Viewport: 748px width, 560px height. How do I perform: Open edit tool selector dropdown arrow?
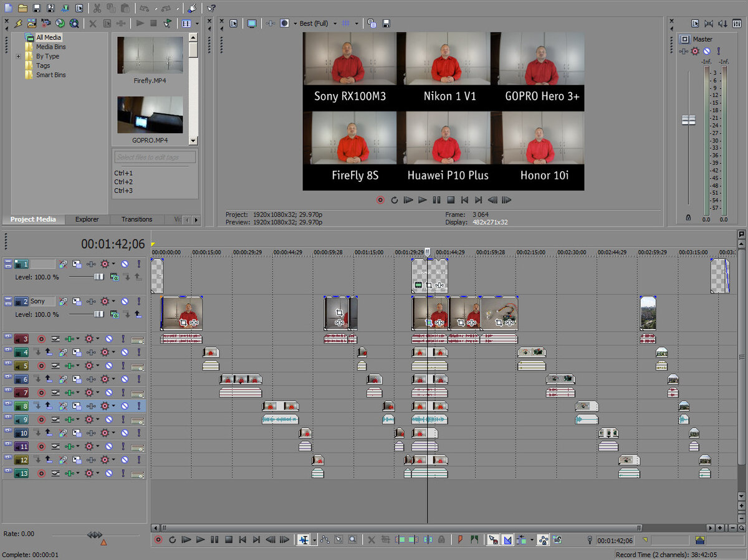pos(314,540)
